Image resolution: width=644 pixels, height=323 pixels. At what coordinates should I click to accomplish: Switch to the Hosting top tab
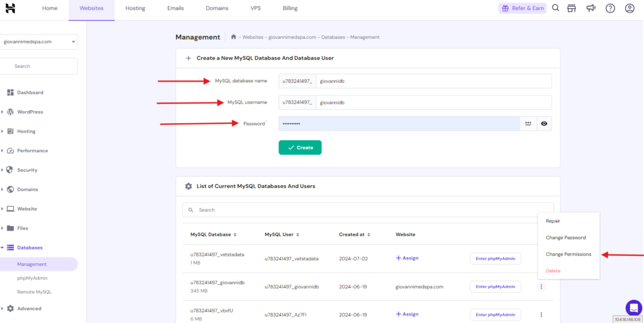pyautogui.click(x=135, y=8)
